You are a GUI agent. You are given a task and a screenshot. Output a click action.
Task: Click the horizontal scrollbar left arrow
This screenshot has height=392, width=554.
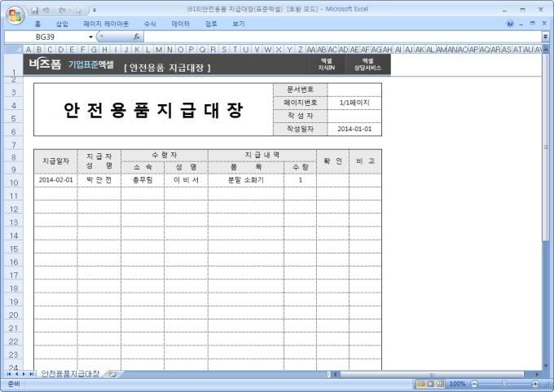tap(336, 374)
